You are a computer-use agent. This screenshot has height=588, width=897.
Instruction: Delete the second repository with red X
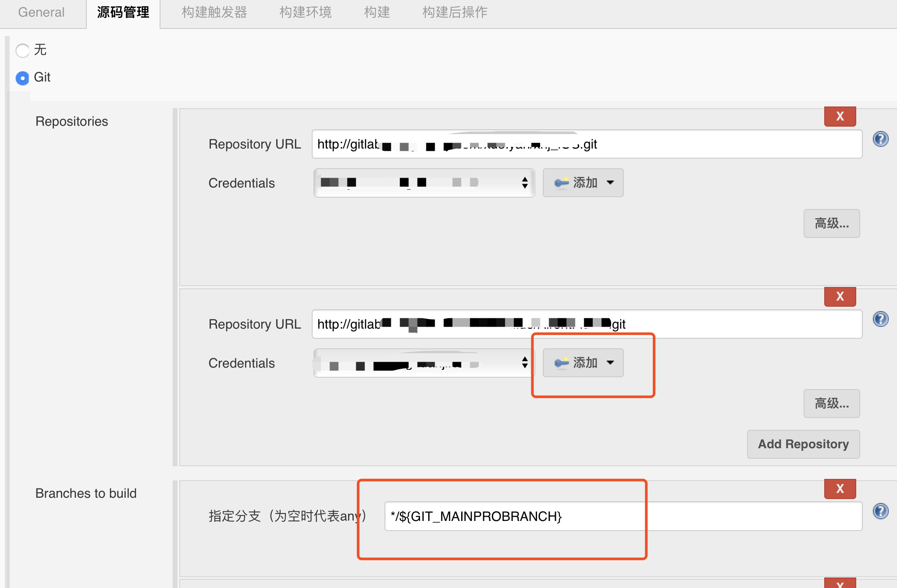tap(840, 297)
